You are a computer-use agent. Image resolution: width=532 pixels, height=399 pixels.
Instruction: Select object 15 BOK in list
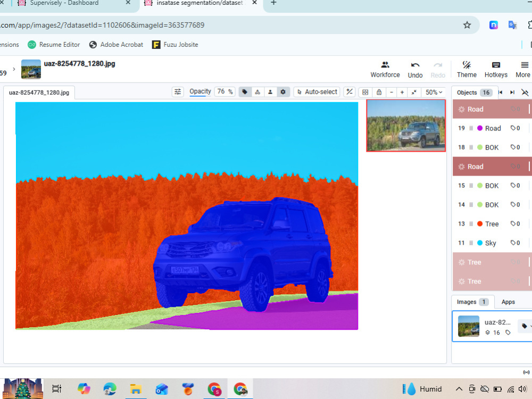pyautogui.click(x=492, y=186)
